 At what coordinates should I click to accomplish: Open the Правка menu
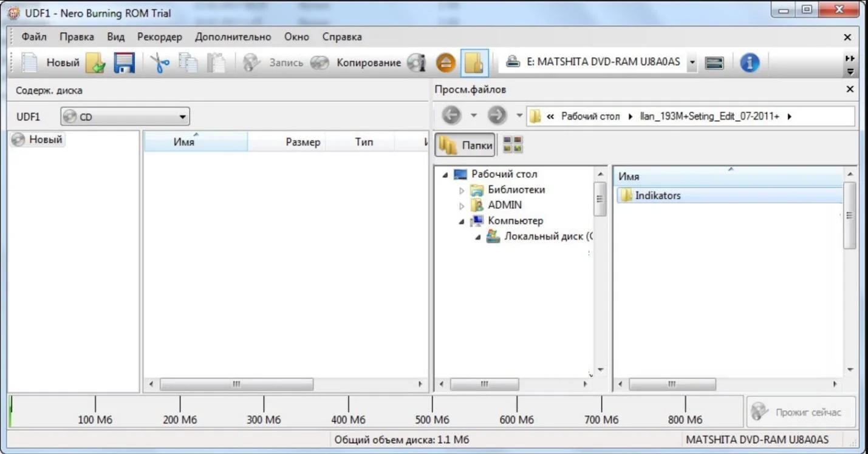coord(77,36)
